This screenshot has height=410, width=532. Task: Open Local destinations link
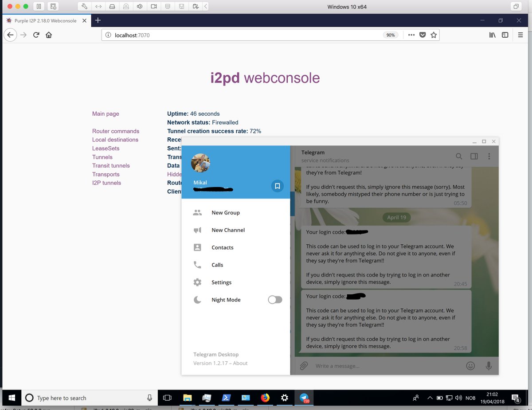[x=115, y=140]
